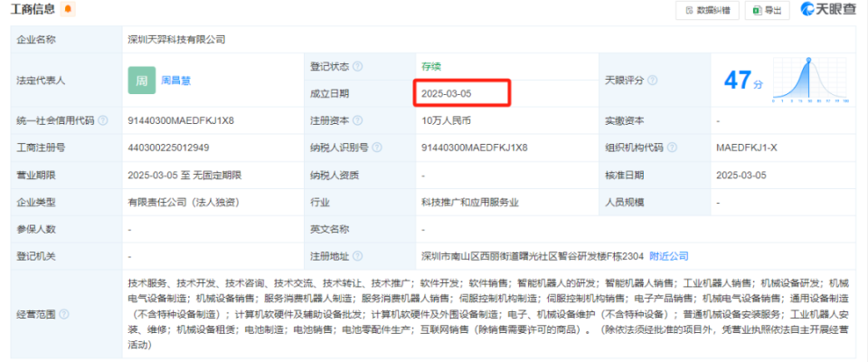Click the 成立日期 value 2025-03-05

(x=446, y=94)
